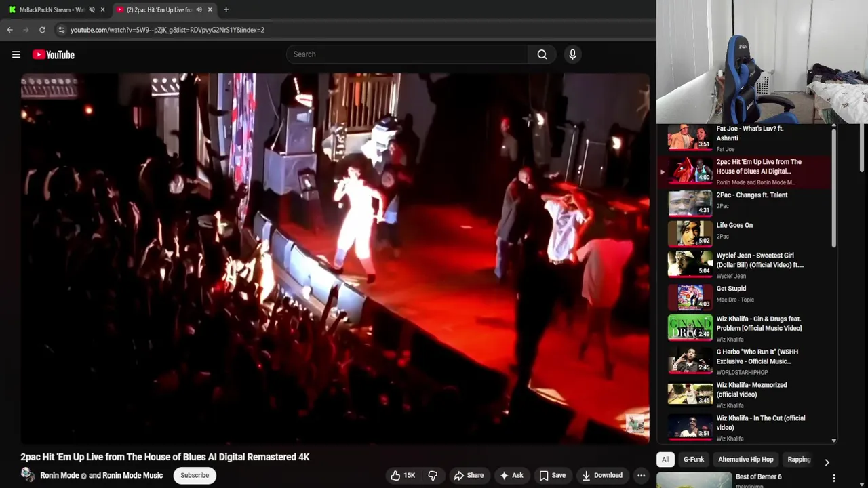Start voice search with the microphone icon

pos(572,54)
